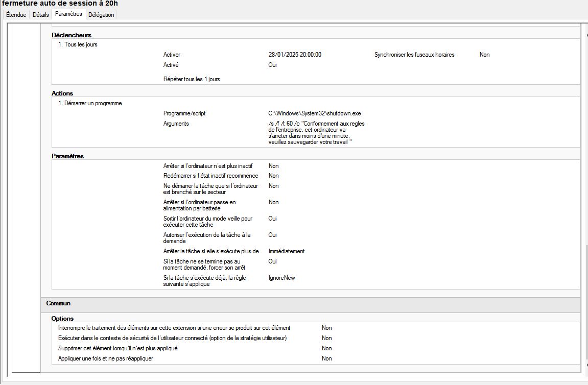The width and height of the screenshot is (588, 385).
Task: Switch to the Étendue tab
Action: 16,15
